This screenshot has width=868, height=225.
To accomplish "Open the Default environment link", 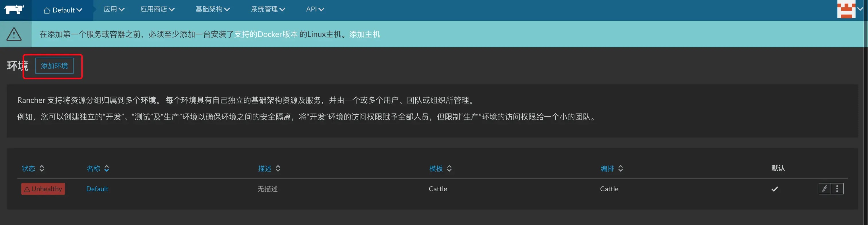I will pos(97,189).
